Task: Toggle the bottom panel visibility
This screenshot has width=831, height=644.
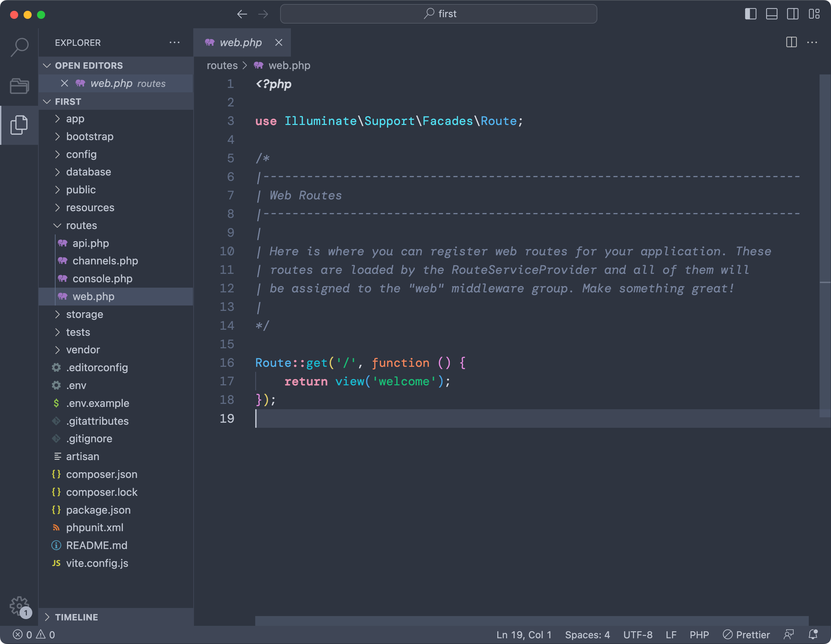Action: coord(772,14)
